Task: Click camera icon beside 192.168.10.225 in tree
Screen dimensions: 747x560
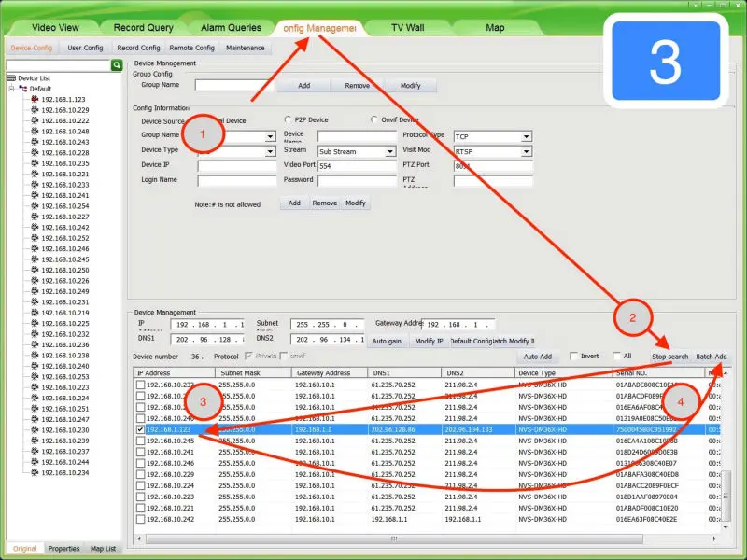Action: coord(35,323)
